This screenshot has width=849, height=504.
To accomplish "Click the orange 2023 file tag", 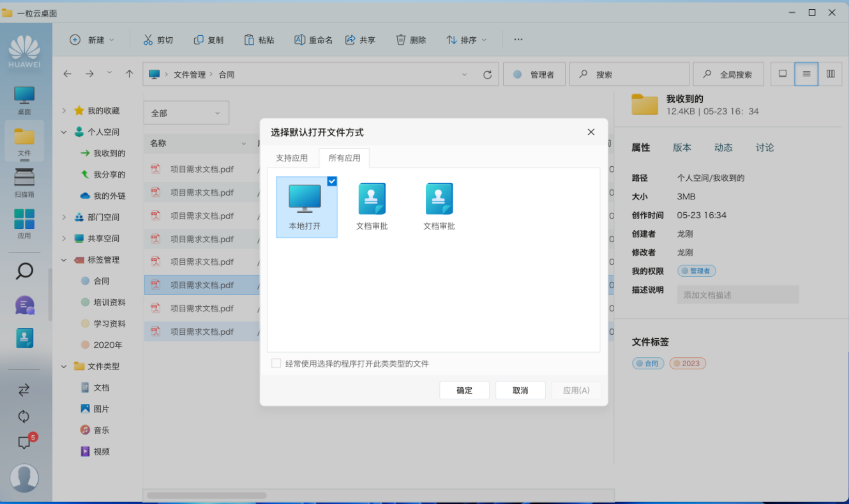I will pyautogui.click(x=687, y=364).
